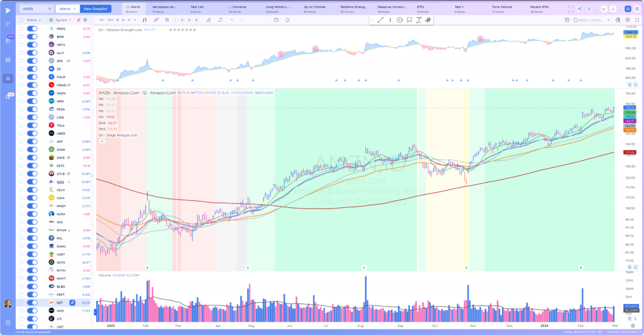This screenshot has width=644, height=335.
Task: Collapse the indicator legend chevron
Action: (x=102, y=141)
